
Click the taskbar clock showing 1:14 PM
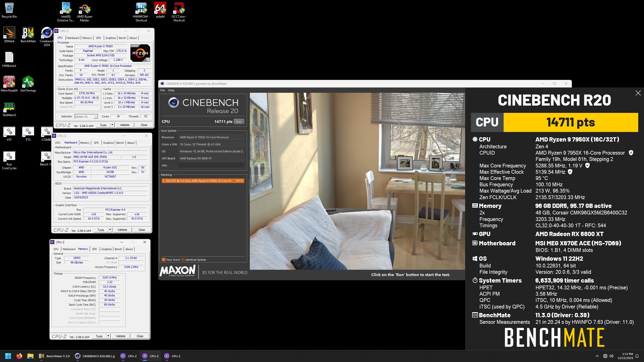625,356
